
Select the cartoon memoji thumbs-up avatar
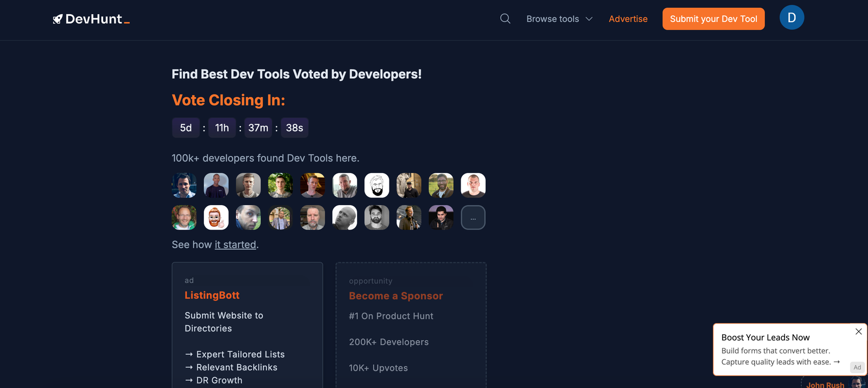click(216, 218)
